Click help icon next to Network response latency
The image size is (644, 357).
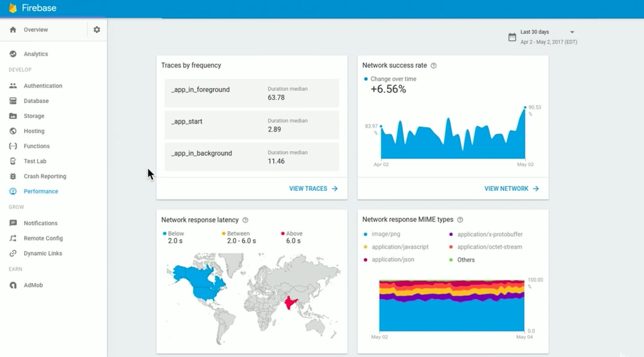(245, 220)
